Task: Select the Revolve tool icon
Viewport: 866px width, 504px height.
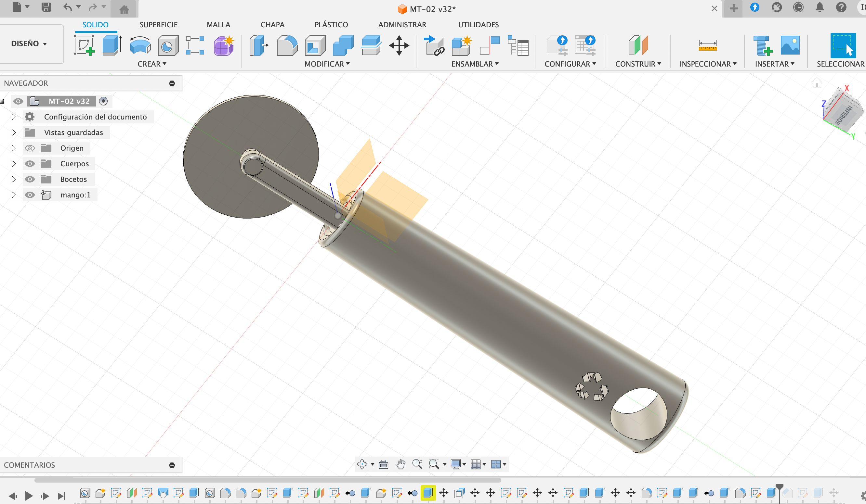Action: coord(140,45)
